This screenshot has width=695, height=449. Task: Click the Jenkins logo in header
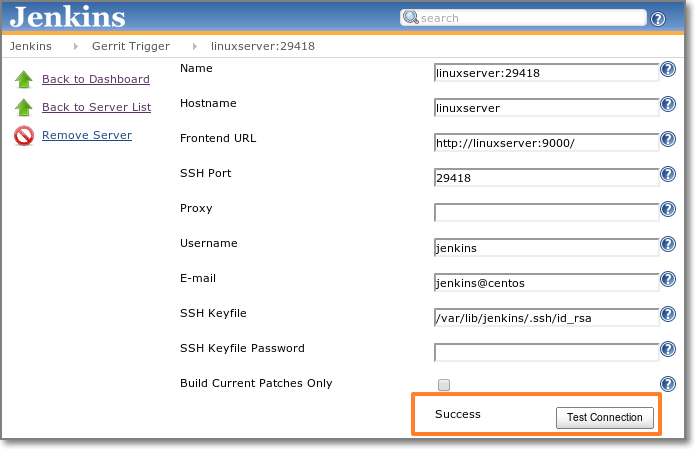[67, 17]
